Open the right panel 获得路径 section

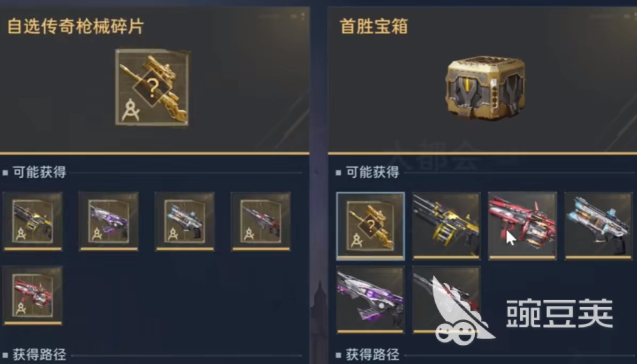[372, 354]
